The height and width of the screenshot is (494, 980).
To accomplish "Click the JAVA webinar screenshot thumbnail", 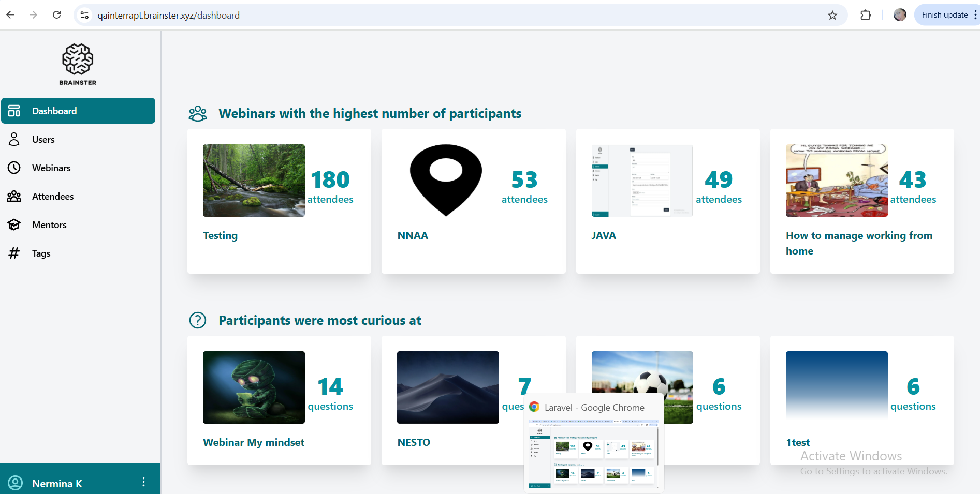I will pyautogui.click(x=642, y=180).
